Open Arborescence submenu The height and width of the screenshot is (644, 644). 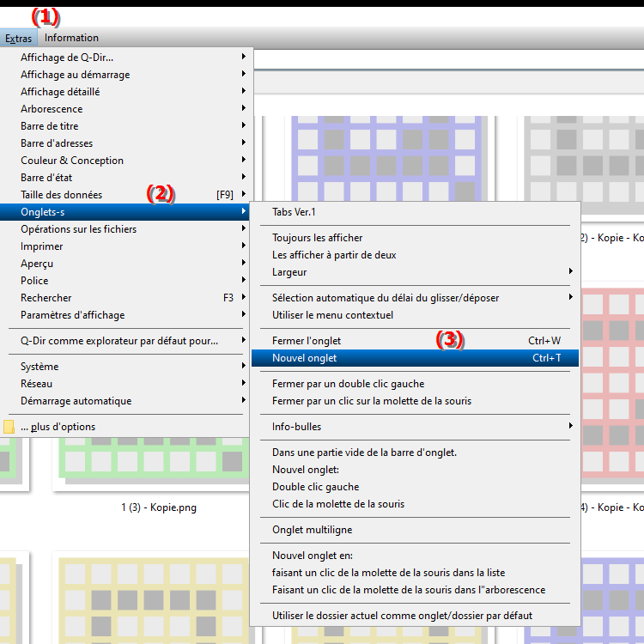click(x=126, y=109)
